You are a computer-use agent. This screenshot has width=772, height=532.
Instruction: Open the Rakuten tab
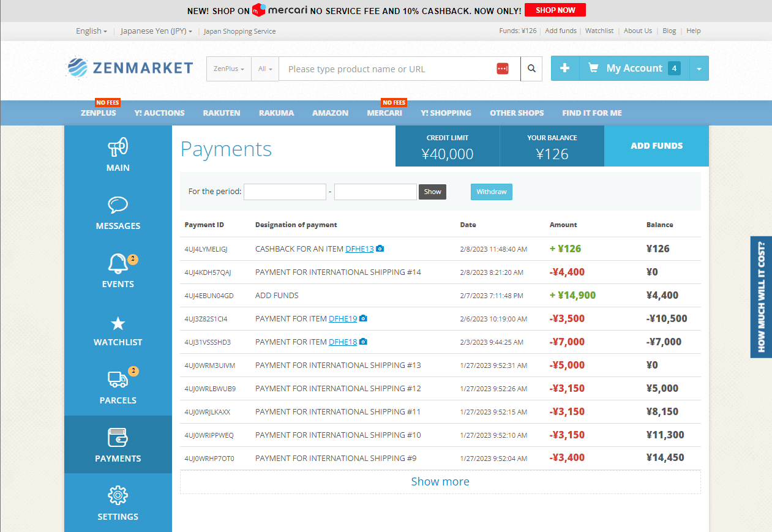pyautogui.click(x=222, y=113)
